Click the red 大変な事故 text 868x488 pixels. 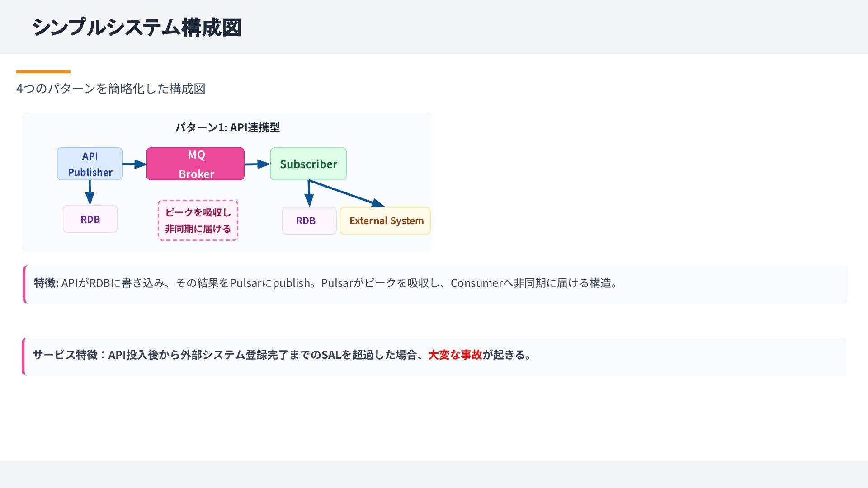(x=455, y=355)
